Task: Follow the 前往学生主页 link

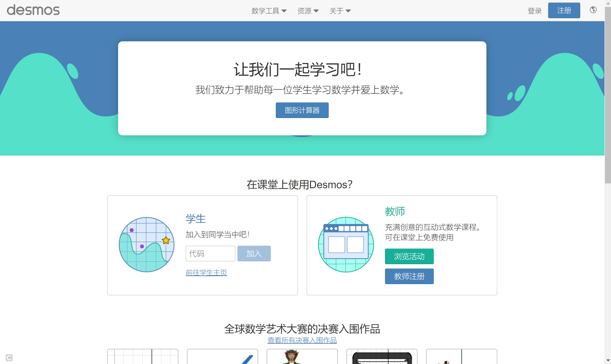Action: coord(206,272)
